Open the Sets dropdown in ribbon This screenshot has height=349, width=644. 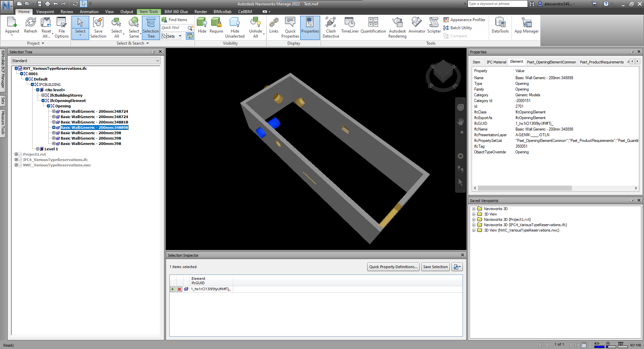180,36
